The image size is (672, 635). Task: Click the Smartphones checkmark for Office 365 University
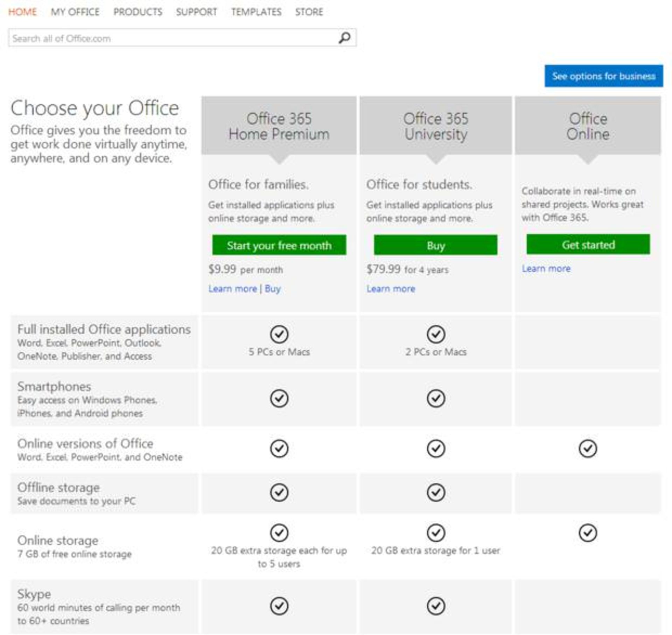[436, 398]
